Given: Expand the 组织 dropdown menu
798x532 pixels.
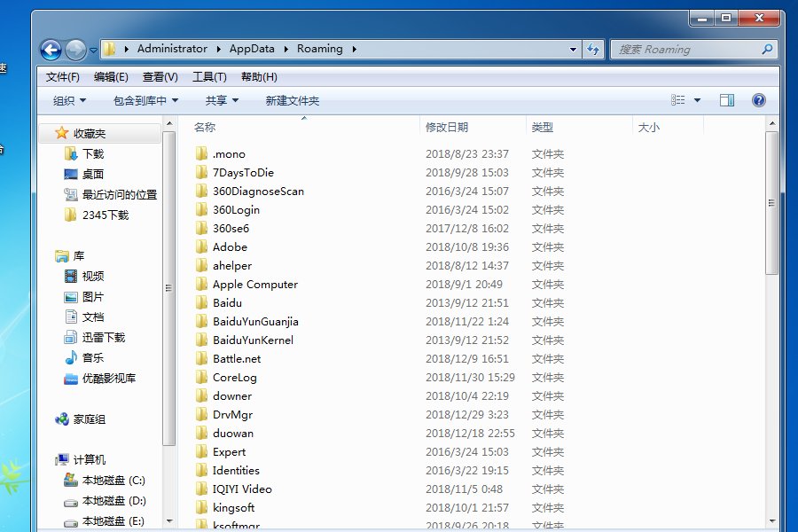Looking at the screenshot, I should tap(69, 101).
